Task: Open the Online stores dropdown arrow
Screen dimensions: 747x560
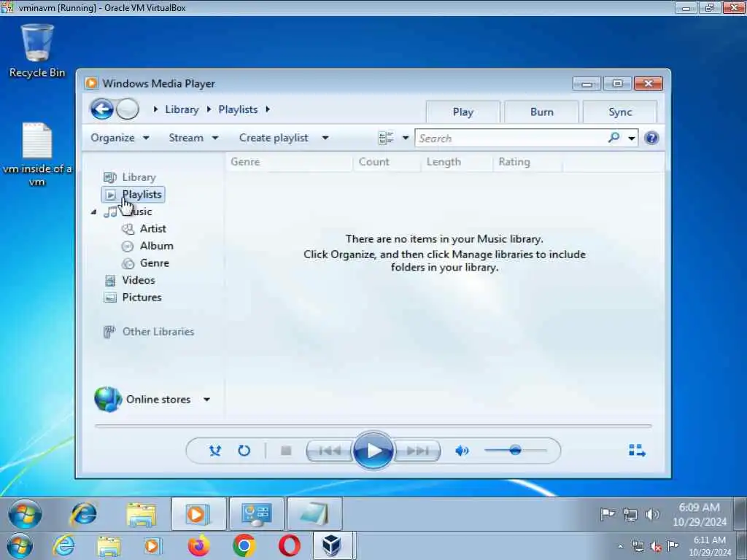Action: [206, 400]
